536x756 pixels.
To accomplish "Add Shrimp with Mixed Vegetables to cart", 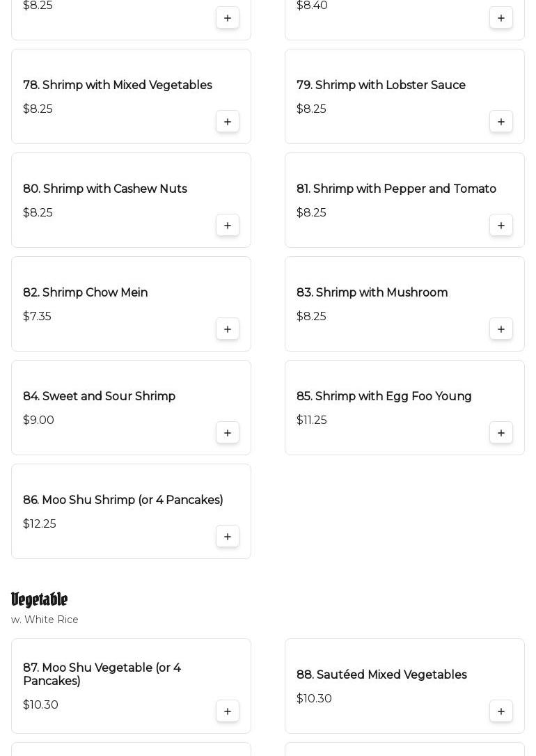I will pyautogui.click(x=228, y=122).
